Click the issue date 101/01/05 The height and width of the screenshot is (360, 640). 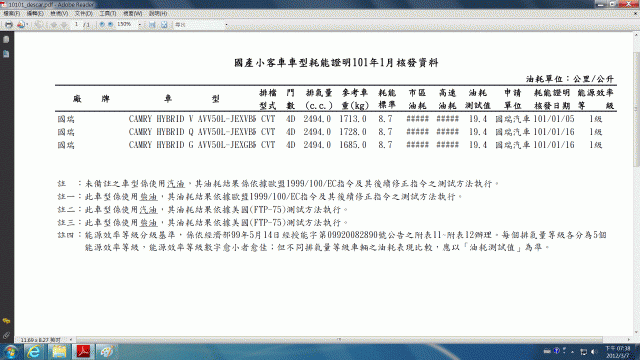click(x=554, y=119)
